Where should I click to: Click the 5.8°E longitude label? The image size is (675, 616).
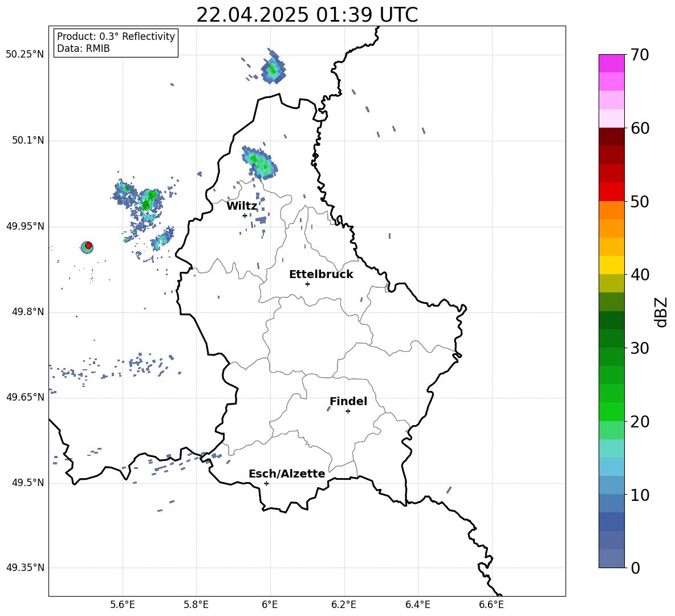[196, 605]
